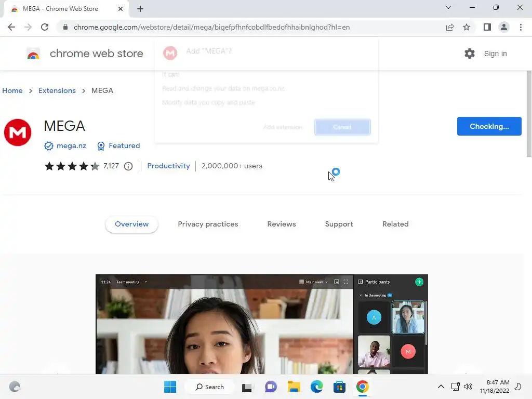View site information via the lock icon

(65, 27)
